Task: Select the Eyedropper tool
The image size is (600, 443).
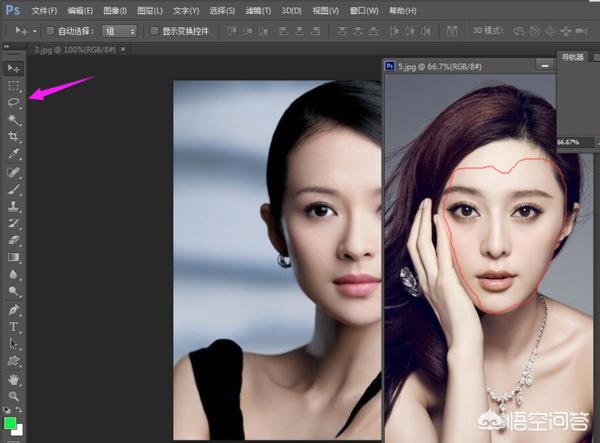Action: coord(13,154)
